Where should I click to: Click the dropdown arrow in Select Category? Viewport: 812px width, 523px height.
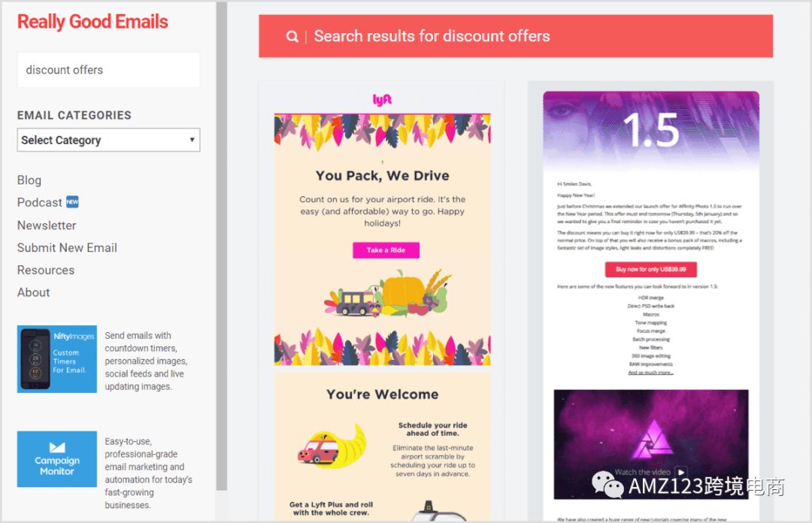coord(192,140)
